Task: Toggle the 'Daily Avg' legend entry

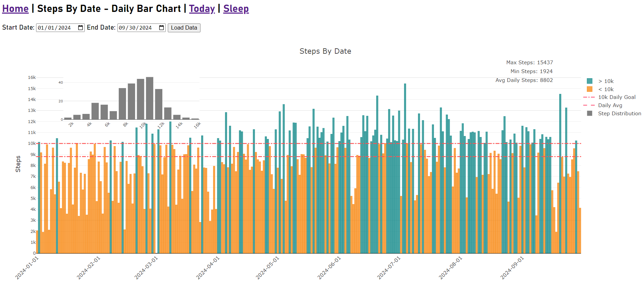Action: (610, 105)
